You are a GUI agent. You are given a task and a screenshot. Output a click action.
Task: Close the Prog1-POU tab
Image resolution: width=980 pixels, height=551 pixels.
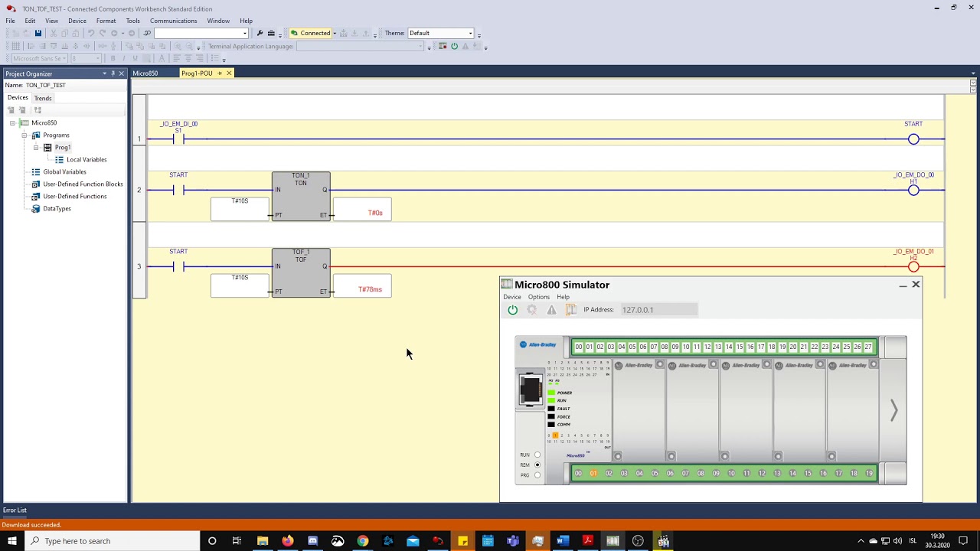(x=228, y=73)
